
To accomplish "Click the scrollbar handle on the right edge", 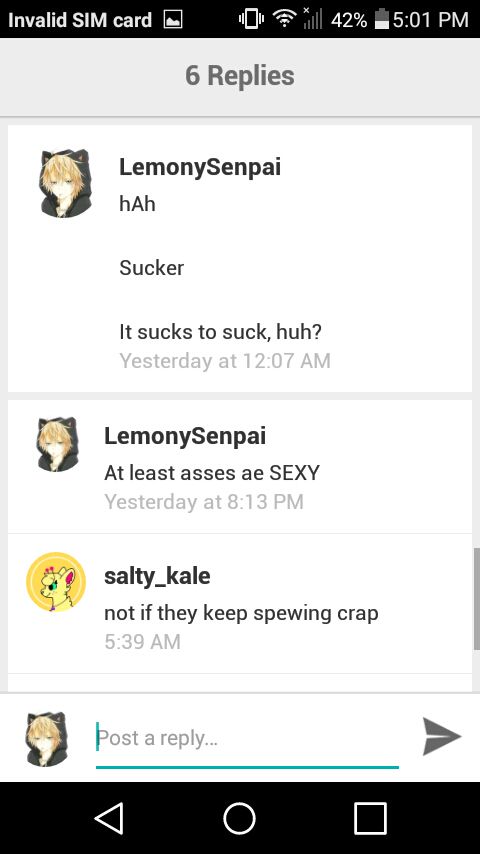I will tap(476, 599).
